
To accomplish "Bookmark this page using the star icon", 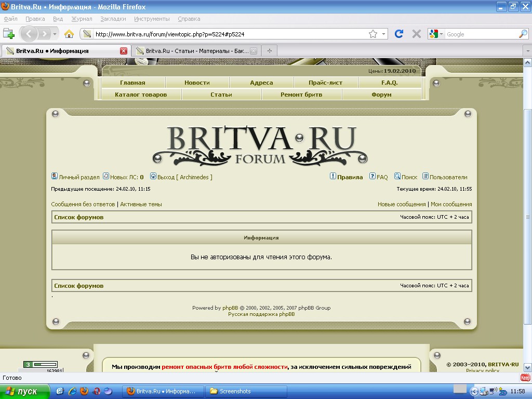I will [373, 34].
